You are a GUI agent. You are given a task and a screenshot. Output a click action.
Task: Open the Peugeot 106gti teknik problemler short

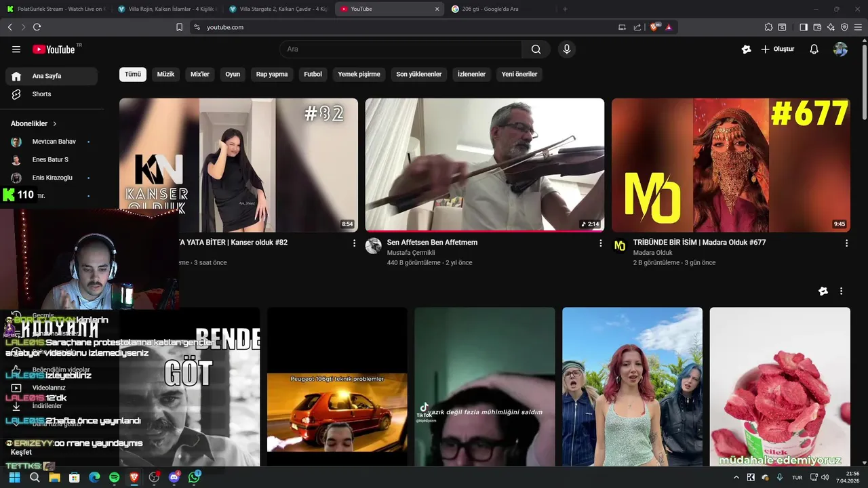[337, 387]
